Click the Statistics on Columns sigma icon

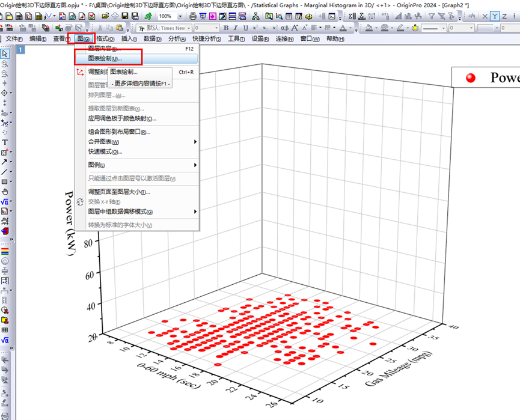(352, 16)
